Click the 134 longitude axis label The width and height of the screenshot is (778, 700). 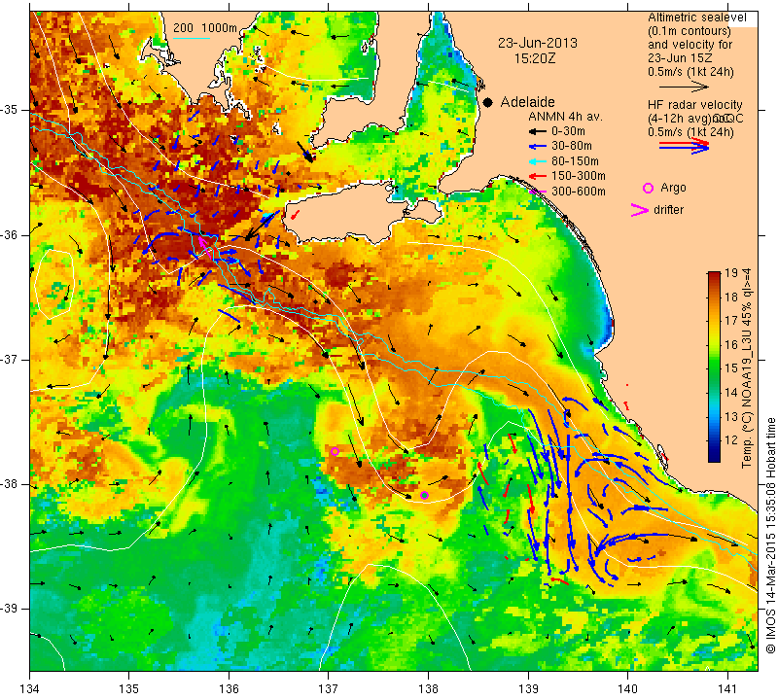(30, 689)
